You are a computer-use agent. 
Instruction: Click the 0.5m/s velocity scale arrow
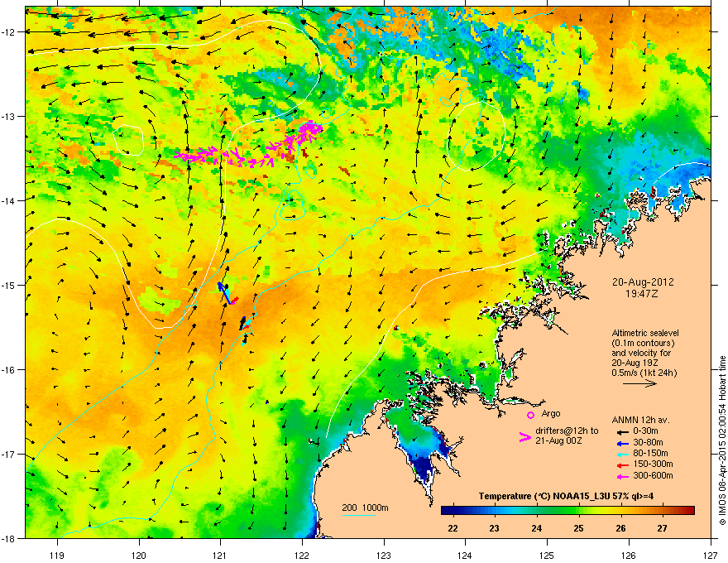pyautogui.click(x=639, y=383)
